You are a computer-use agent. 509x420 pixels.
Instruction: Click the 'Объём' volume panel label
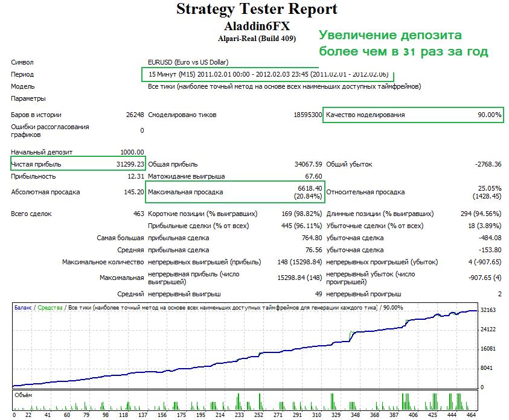click(x=23, y=395)
